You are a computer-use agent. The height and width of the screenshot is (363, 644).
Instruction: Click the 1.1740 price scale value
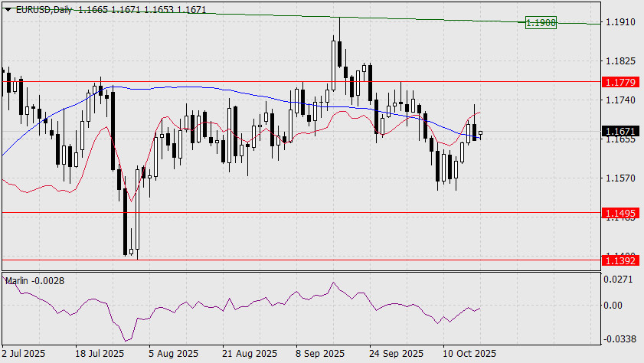(x=620, y=100)
